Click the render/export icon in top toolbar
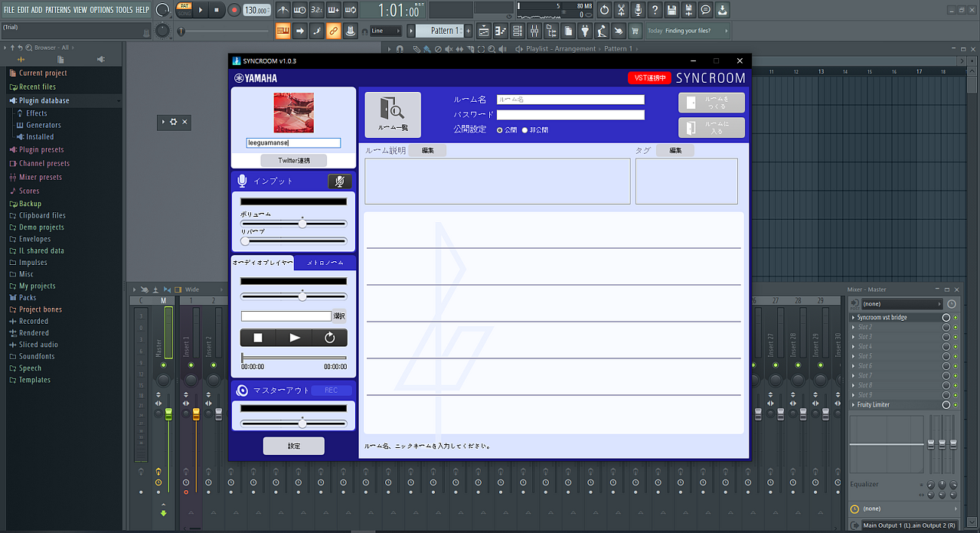 (x=688, y=10)
